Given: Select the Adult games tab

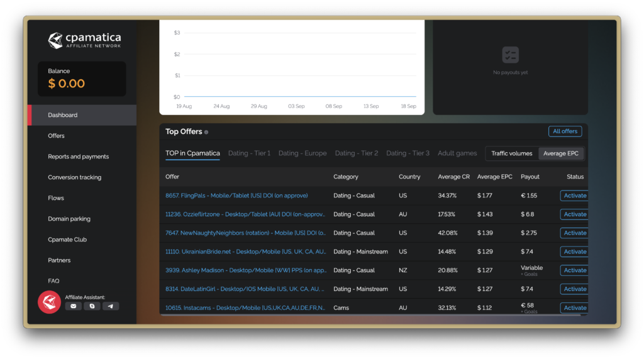Looking at the screenshot, I should pos(457,153).
